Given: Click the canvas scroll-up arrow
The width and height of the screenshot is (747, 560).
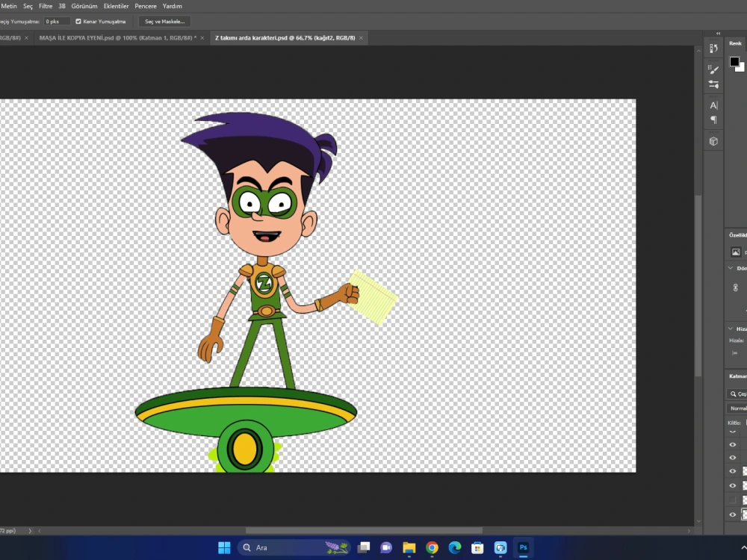Looking at the screenshot, I should tap(698, 51).
